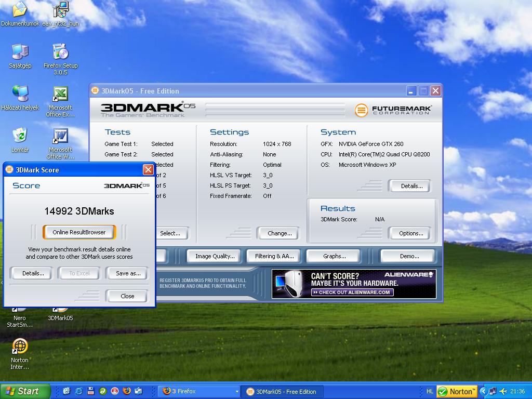Open the Lomtár recycle bin

pos(20,140)
